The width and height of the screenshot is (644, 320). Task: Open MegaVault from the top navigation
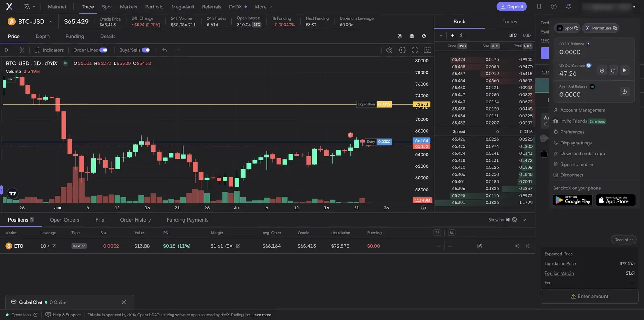click(183, 7)
